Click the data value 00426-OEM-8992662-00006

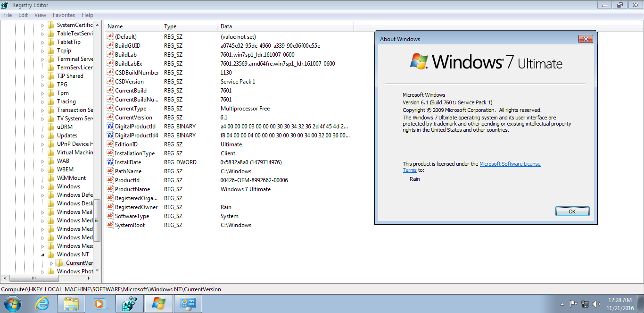(254, 180)
